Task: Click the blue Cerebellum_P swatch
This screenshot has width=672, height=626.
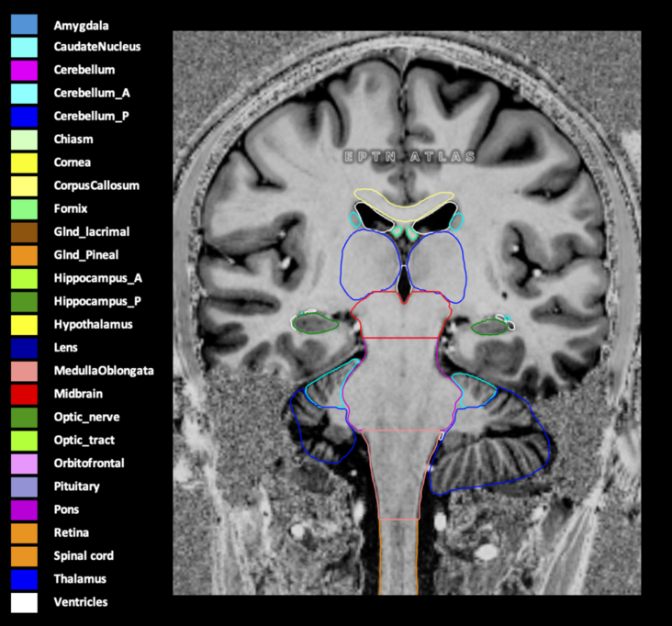Action: point(24,117)
